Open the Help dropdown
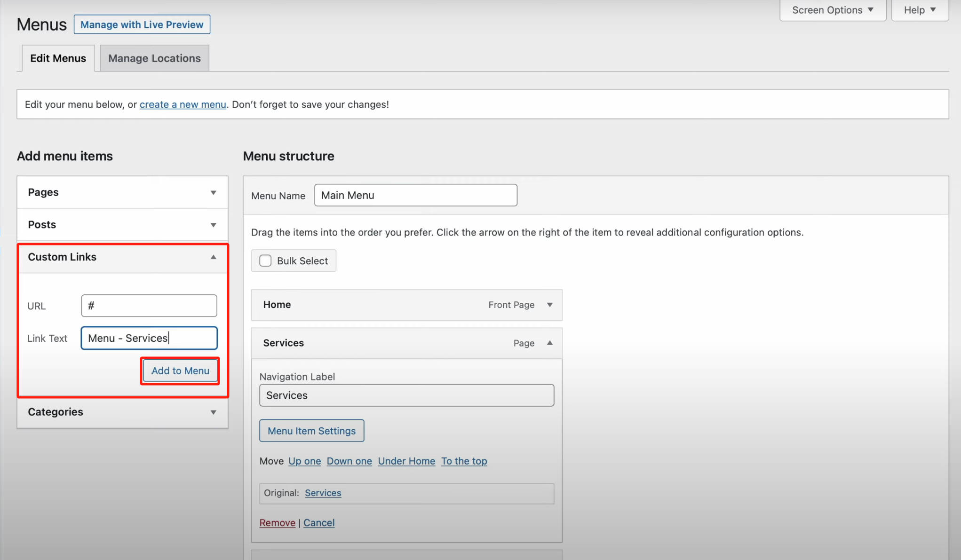961x560 pixels. click(x=919, y=10)
